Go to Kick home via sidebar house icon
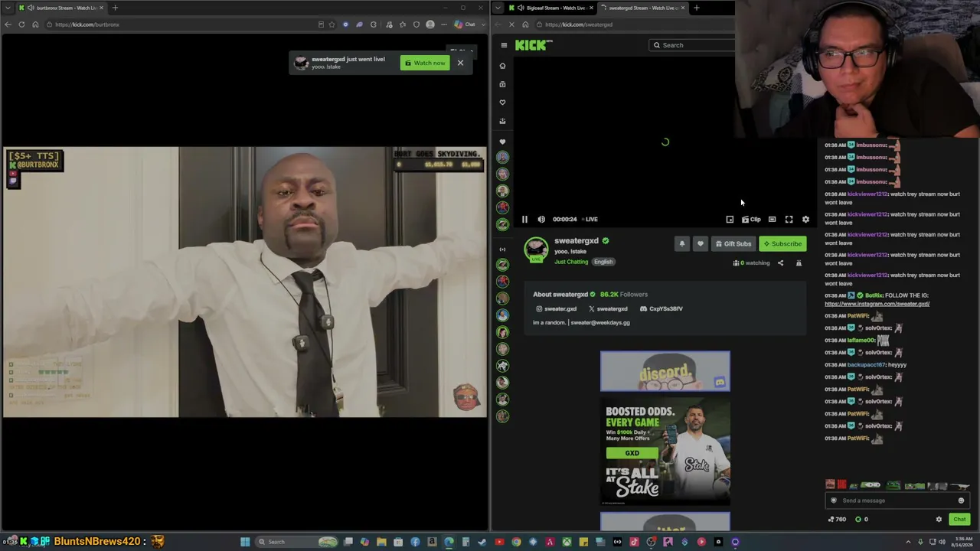Image resolution: width=980 pixels, height=551 pixels. [x=503, y=66]
